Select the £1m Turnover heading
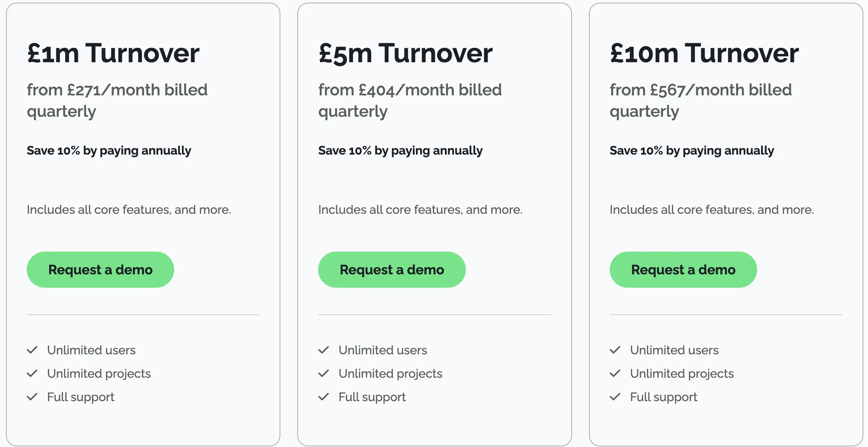 (x=113, y=53)
